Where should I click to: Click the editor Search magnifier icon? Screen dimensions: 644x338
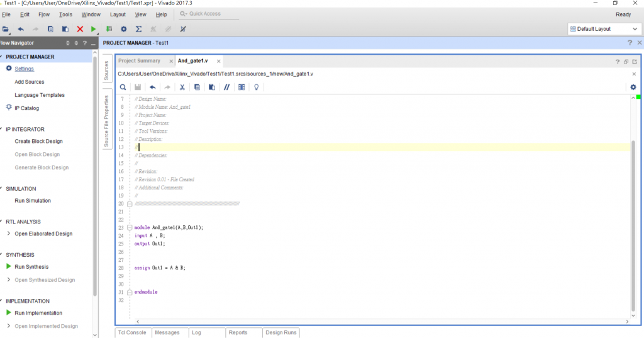(123, 87)
